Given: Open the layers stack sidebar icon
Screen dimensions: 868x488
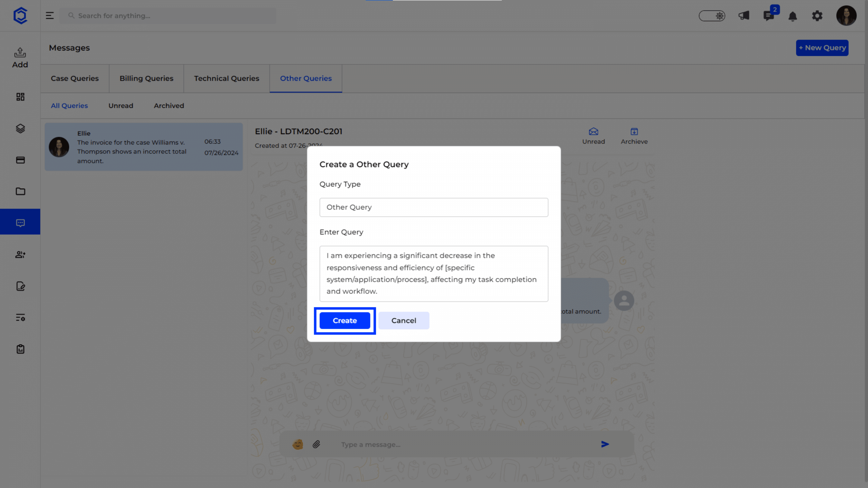Looking at the screenshot, I should point(20,128).
